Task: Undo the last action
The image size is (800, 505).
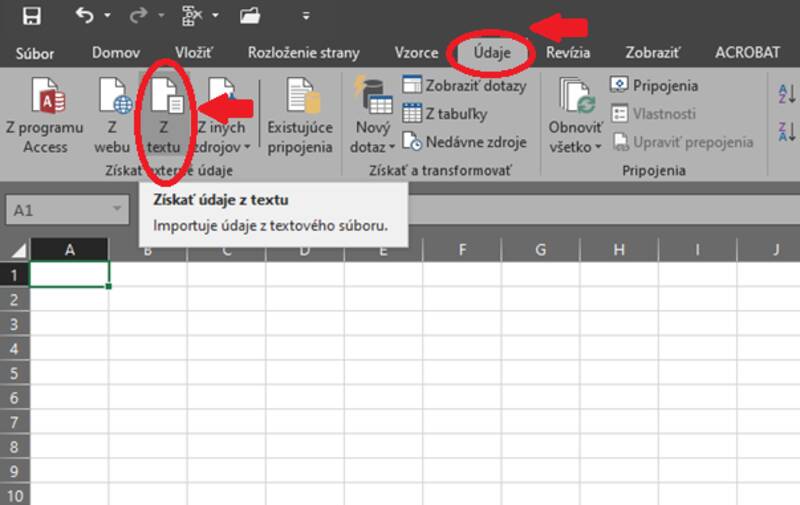Action: click(85, 15)
